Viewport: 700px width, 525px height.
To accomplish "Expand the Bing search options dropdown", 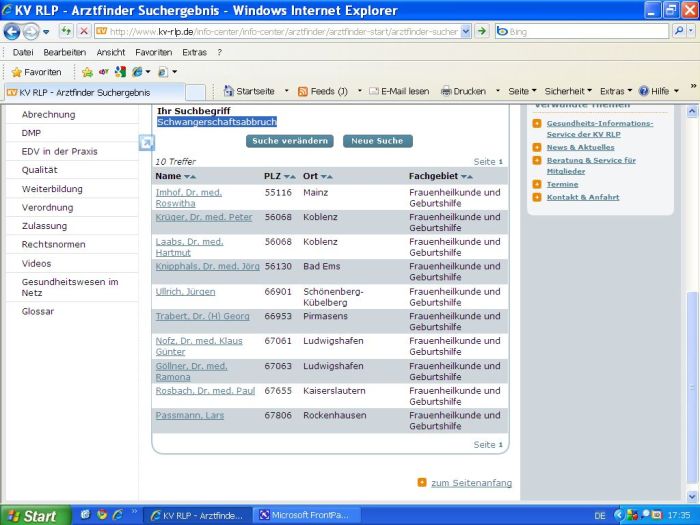I will point(691,31).
